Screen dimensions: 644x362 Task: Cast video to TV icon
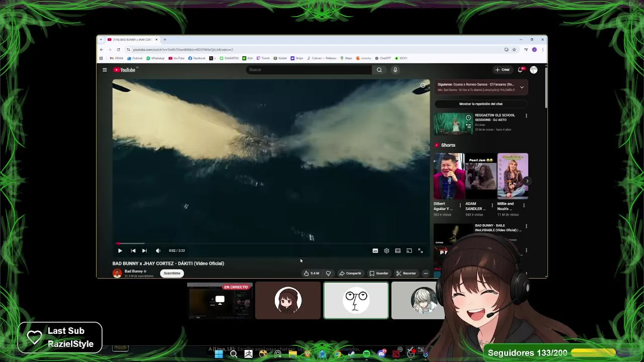[x=409, y=250]
